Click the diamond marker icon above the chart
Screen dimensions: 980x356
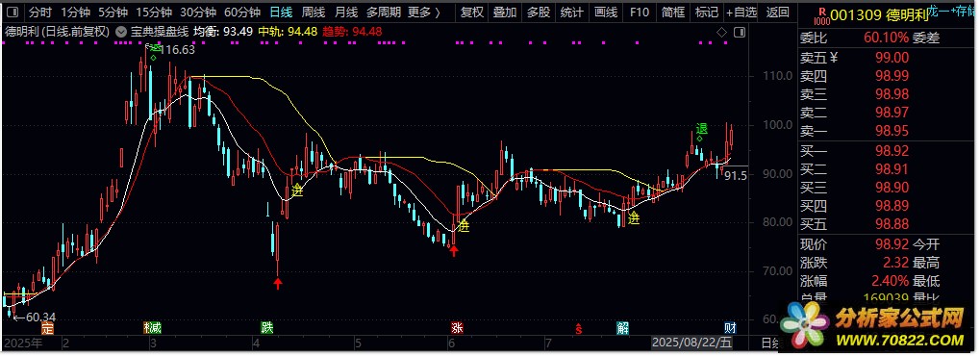(722, 32)
